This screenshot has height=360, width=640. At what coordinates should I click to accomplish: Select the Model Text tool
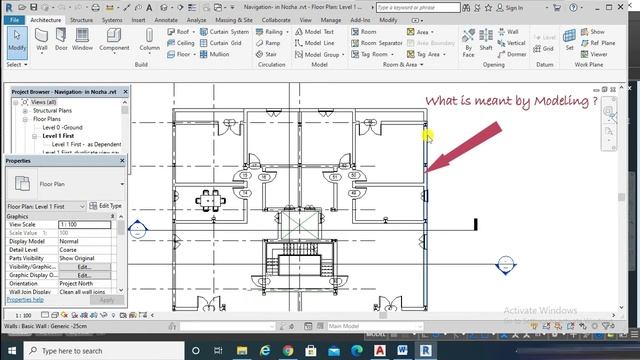(314, 31)
